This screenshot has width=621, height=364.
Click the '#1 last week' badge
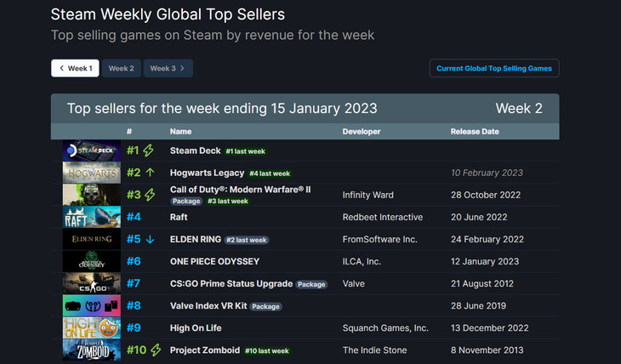click(246, 151)
